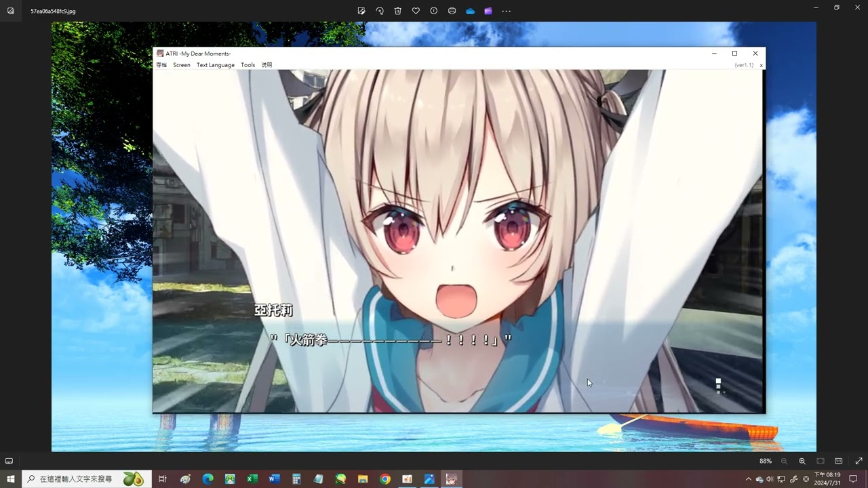
Task: Add the photo to favorites with the heart
Action: 416,11
